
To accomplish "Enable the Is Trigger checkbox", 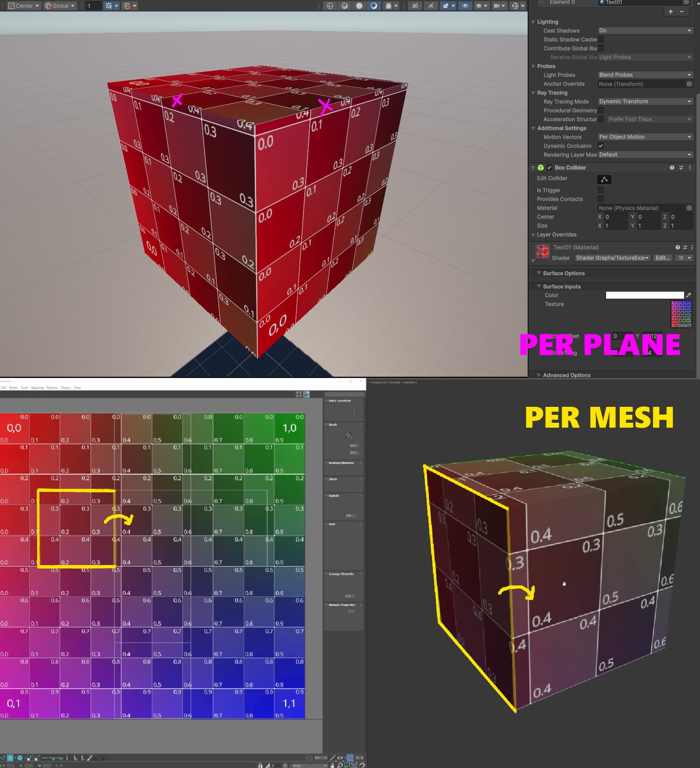I will point(601,190).
